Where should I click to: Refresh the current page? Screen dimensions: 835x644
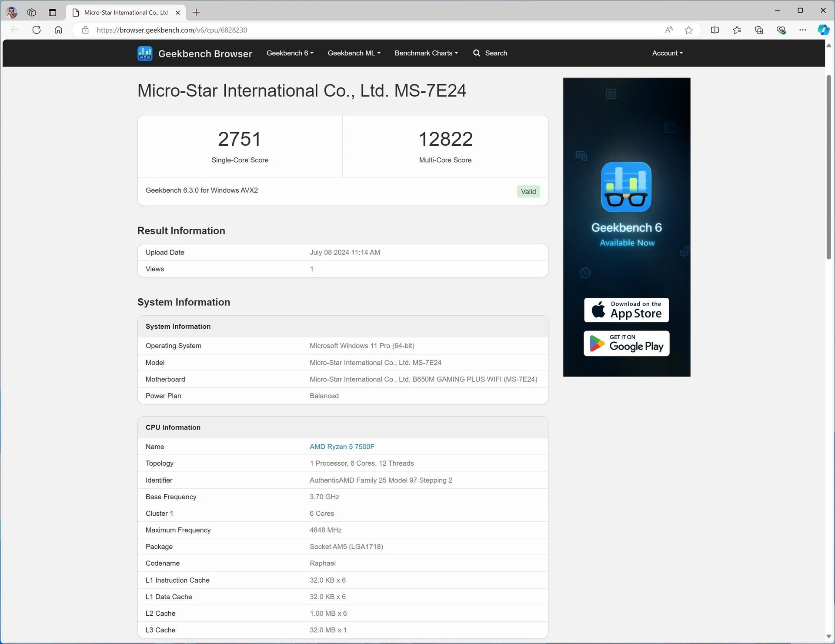point(37,30)
